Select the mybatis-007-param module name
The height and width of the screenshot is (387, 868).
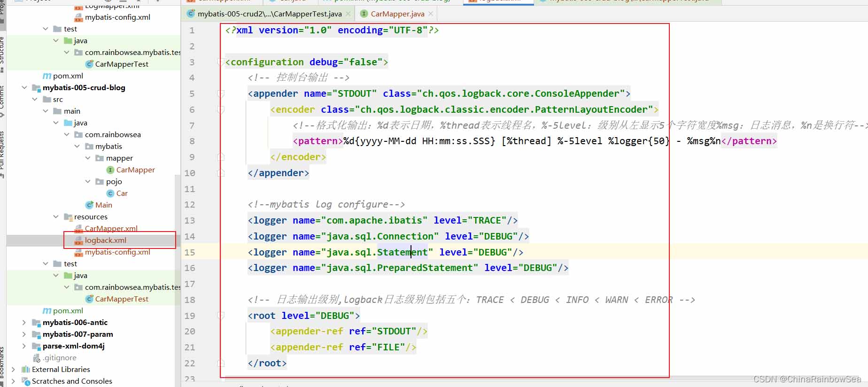click(78, 334)
